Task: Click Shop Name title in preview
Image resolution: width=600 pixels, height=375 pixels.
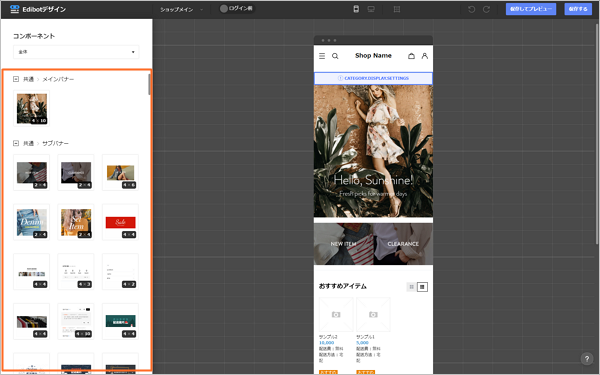Action: coord(373,55)
